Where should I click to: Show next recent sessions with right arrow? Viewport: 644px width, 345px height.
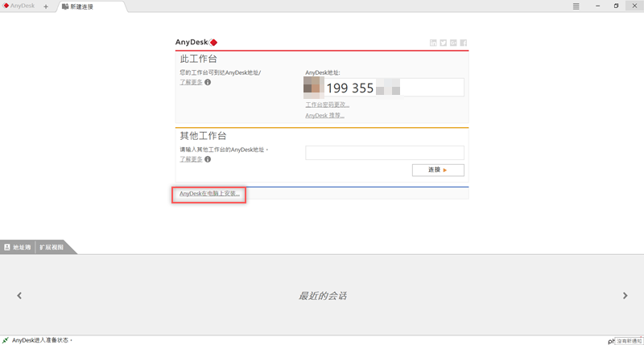tap(625, 295)
